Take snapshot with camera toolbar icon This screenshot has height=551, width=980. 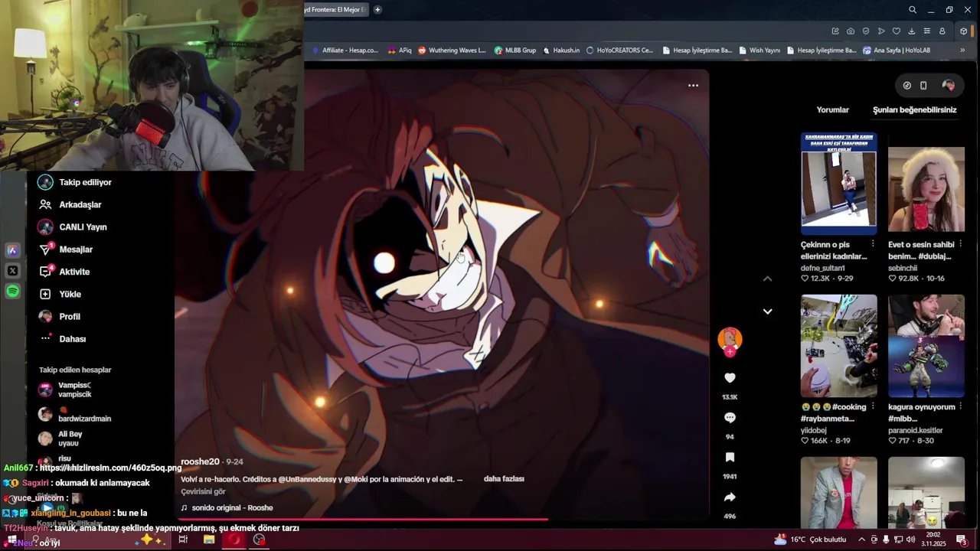[851, 31]
